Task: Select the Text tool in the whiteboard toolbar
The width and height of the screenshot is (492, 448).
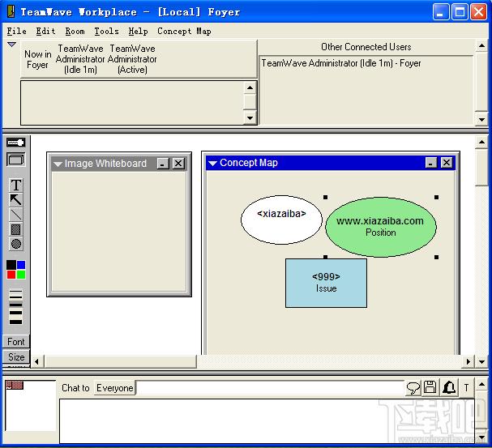Action: click(15, 185)
